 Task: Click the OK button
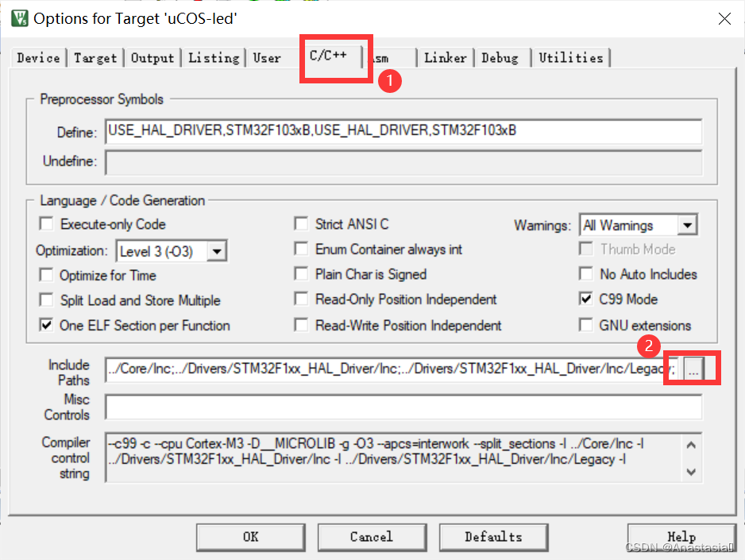(x=251, y=537)
